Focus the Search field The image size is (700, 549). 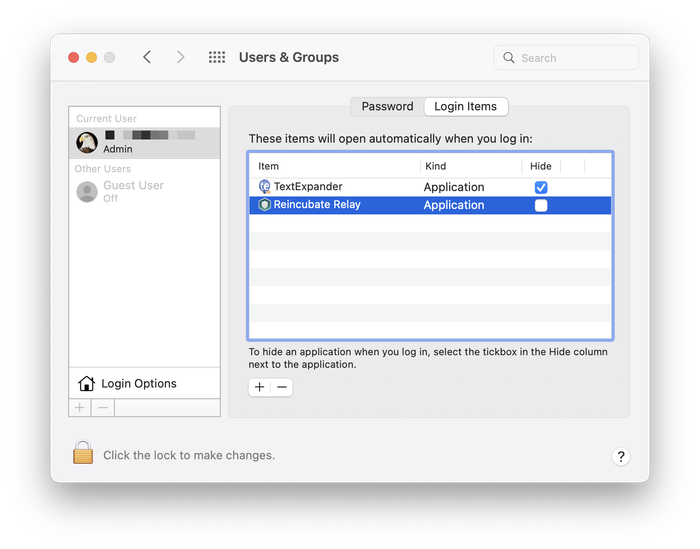[x=566, y=58]
